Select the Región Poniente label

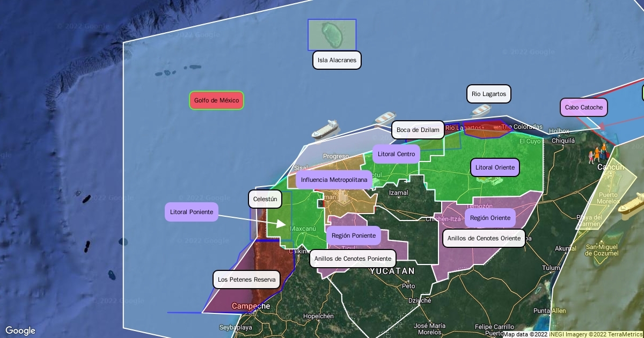coord(354,236)
